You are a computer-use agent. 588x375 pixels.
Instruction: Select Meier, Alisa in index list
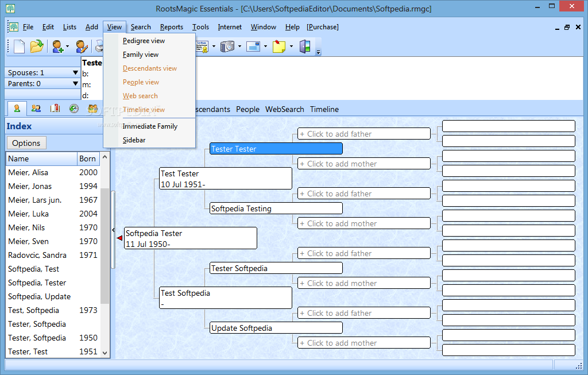pyautogui.click(x=53, y=172)
